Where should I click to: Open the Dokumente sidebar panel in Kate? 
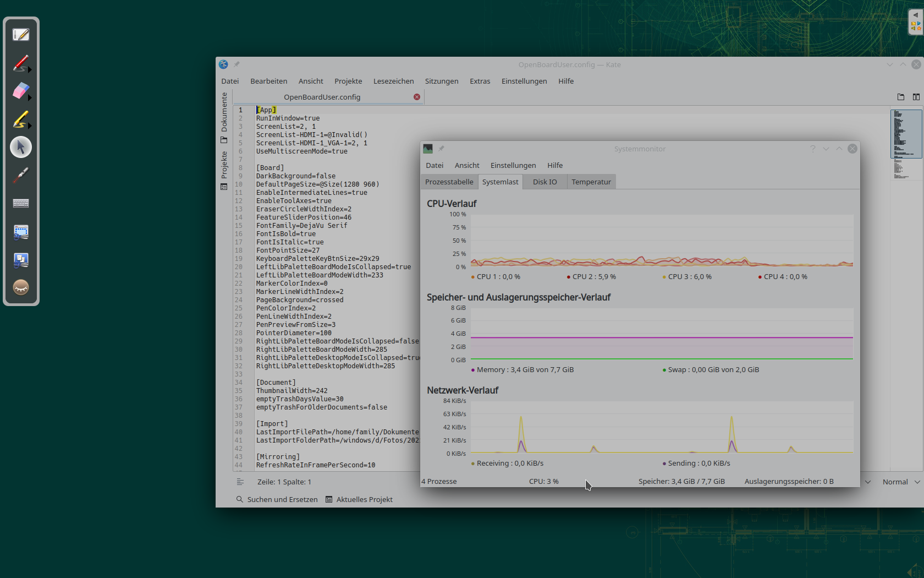coord(224,117)
